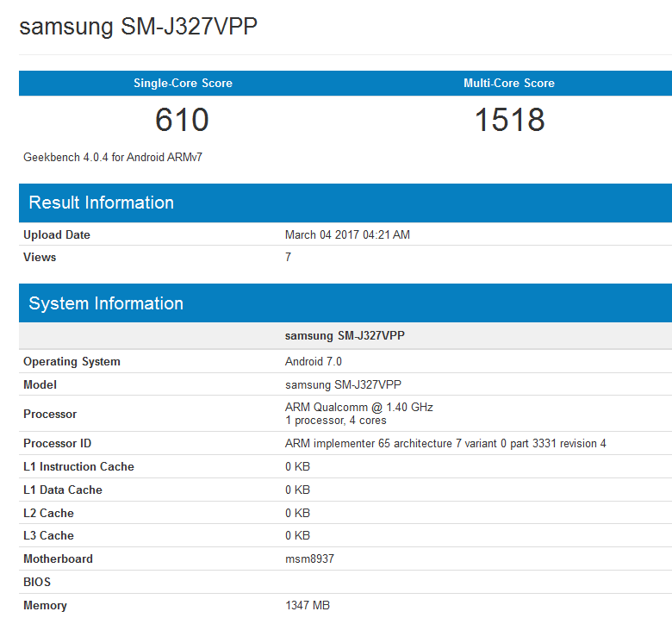Click the Processor row label

point(50,414)
